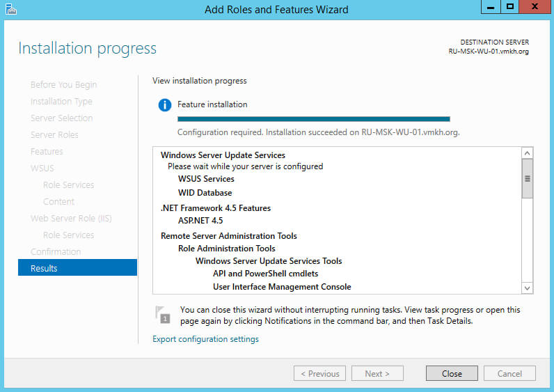Select Role Services under WSUS

[68, 185]
